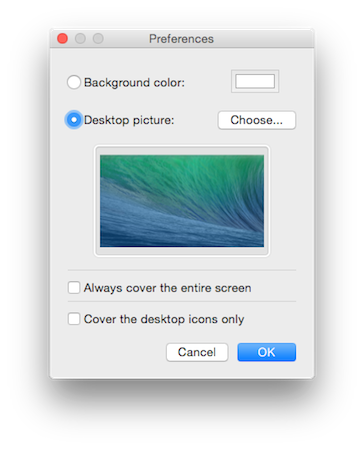Click the "Cover the desktop icons only" label
Viewport: 364px width, 450px height.
coord(164,319)
